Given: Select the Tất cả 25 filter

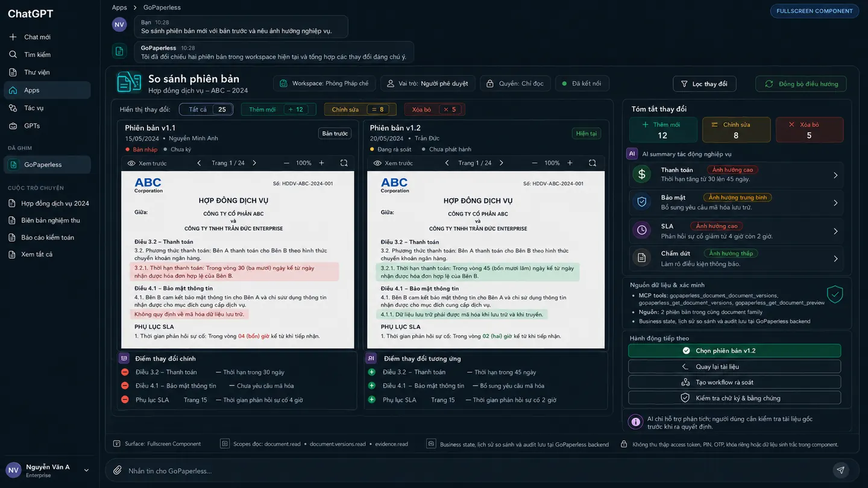Looking at the screenshot, I should (207, 109).
